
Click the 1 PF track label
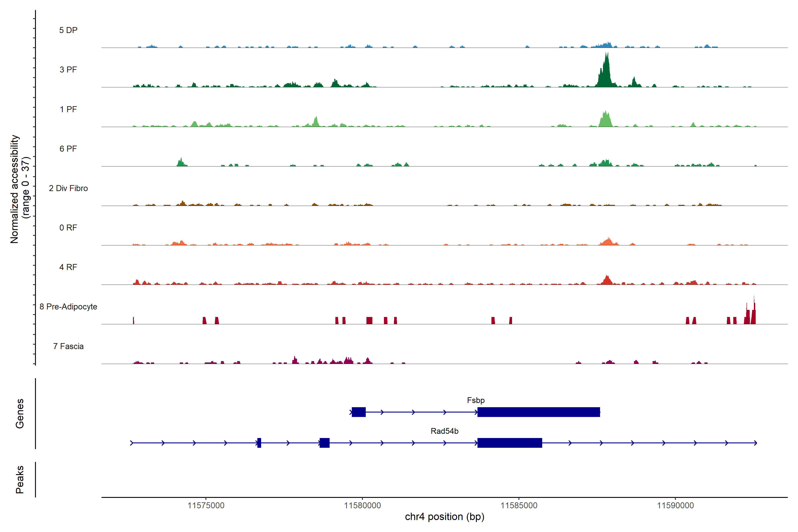68,109
